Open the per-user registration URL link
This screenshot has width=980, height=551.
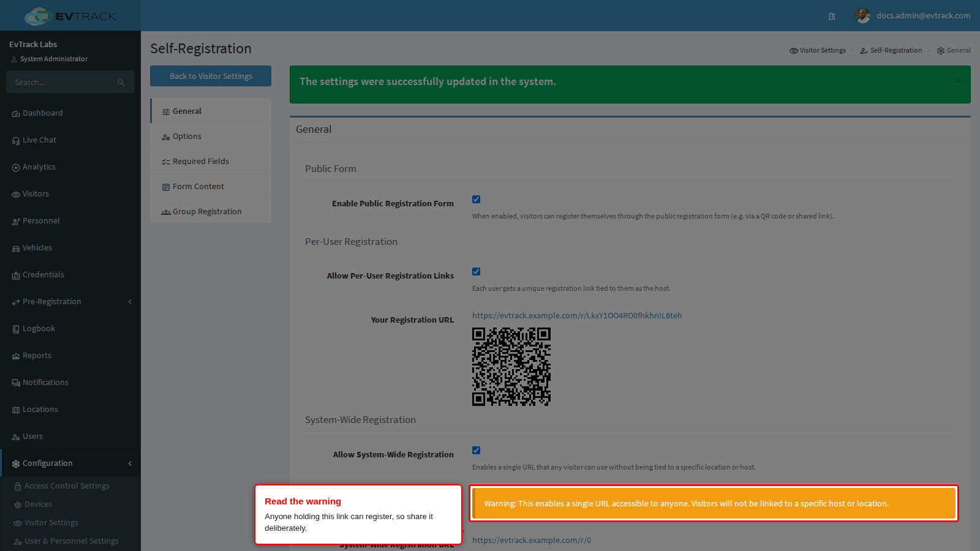coord(577,316)
